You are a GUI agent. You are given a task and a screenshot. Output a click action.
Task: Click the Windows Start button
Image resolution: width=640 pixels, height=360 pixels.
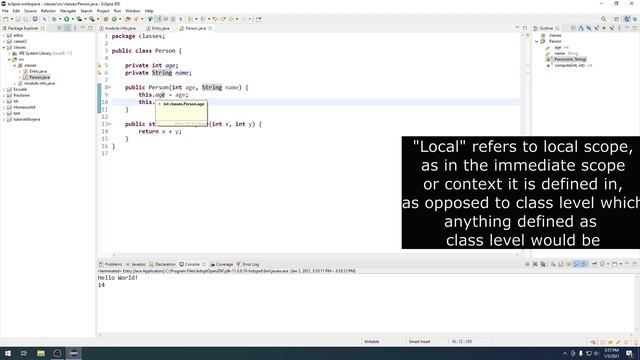point(8,353)
